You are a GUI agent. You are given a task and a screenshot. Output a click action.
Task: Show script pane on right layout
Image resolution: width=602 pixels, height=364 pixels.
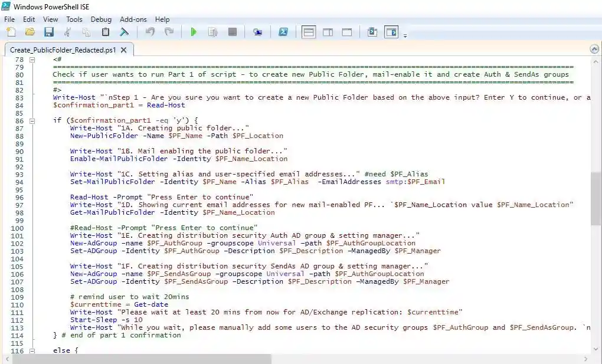pos(328,32)
